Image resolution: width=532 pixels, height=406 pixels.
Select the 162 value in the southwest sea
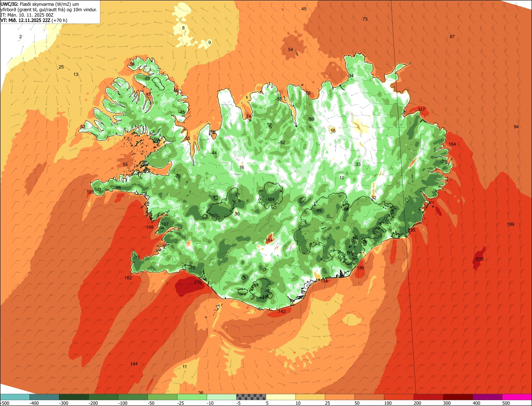128,278
